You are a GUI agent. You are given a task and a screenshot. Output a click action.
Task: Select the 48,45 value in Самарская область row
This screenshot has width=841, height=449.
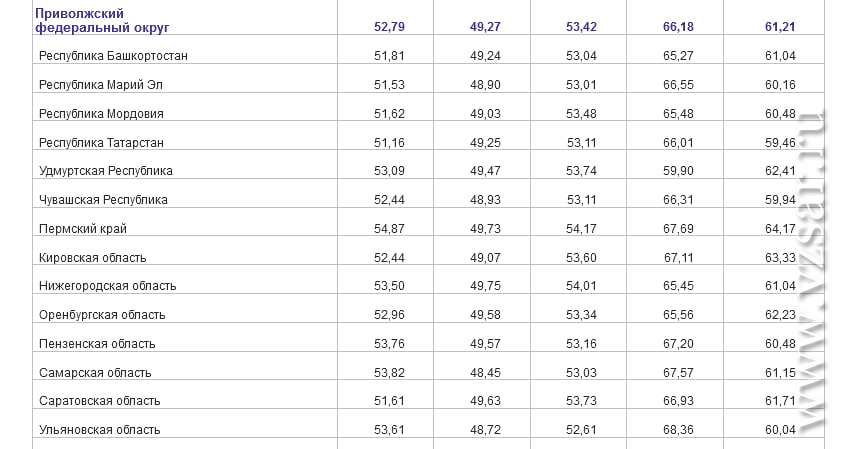485,373
